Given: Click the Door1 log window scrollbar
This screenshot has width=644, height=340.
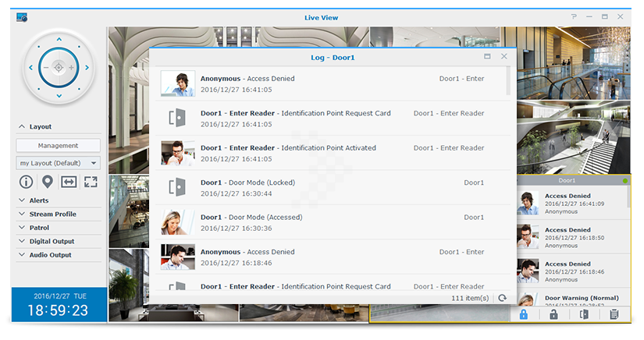Looking at the screenshot, I should 509,82.
